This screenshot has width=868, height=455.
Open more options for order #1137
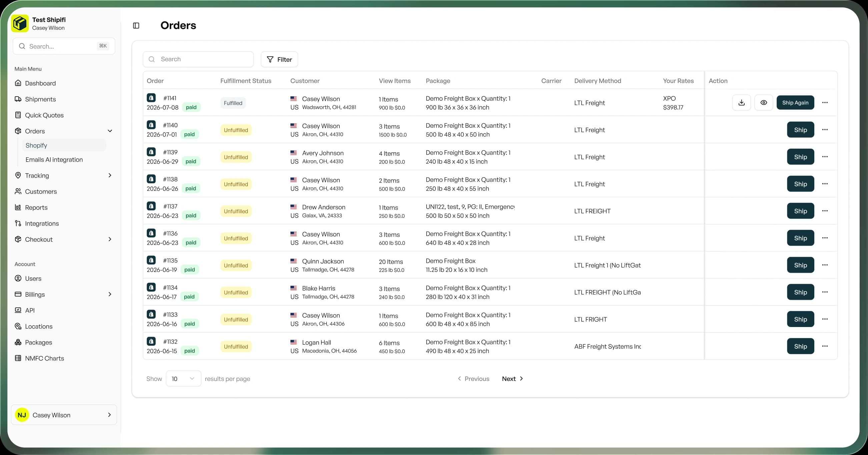pos(825,211)
